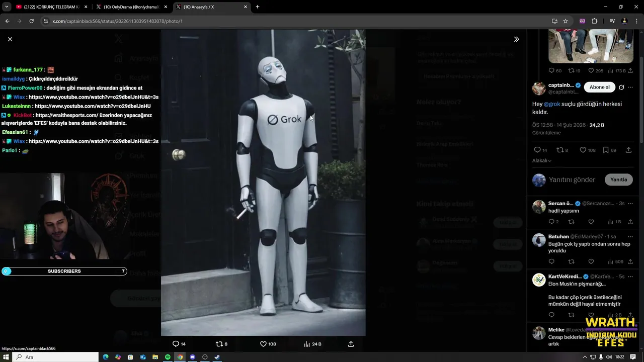Open Chrome media controls icon
Viewport: 644px width, 362px height.
click(612, 21)
